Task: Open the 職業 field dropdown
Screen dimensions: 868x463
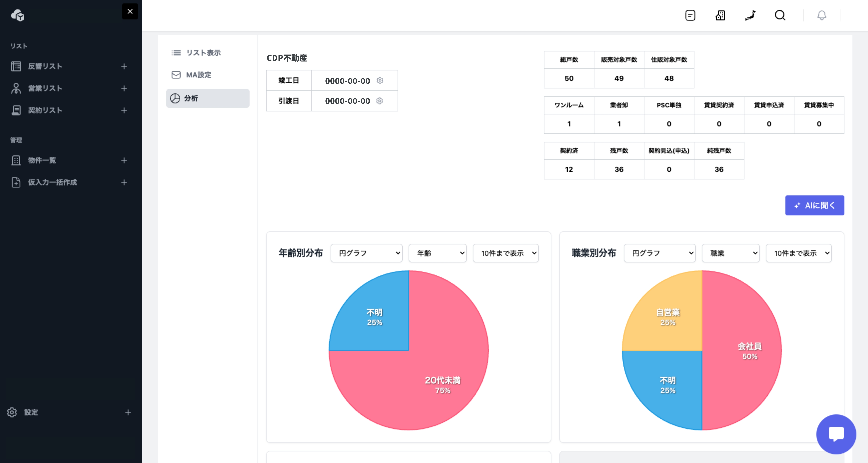Action: (730, 253)
